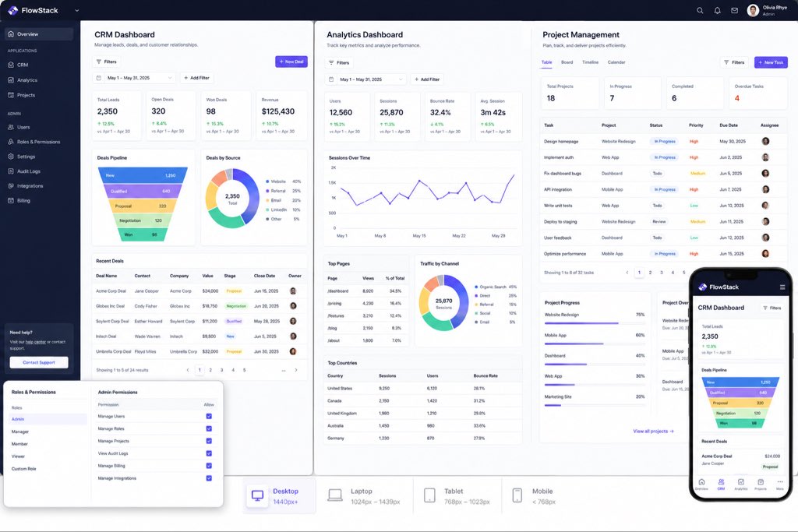This screenshot has height=532, width=798.
Task: Switch to the Board tab
Action: [x=567, y=62]
